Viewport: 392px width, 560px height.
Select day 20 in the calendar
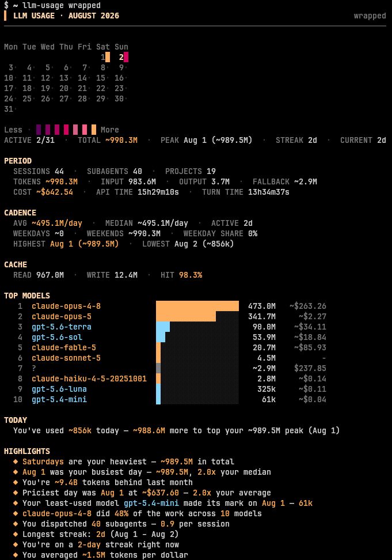tap(64, 88)
